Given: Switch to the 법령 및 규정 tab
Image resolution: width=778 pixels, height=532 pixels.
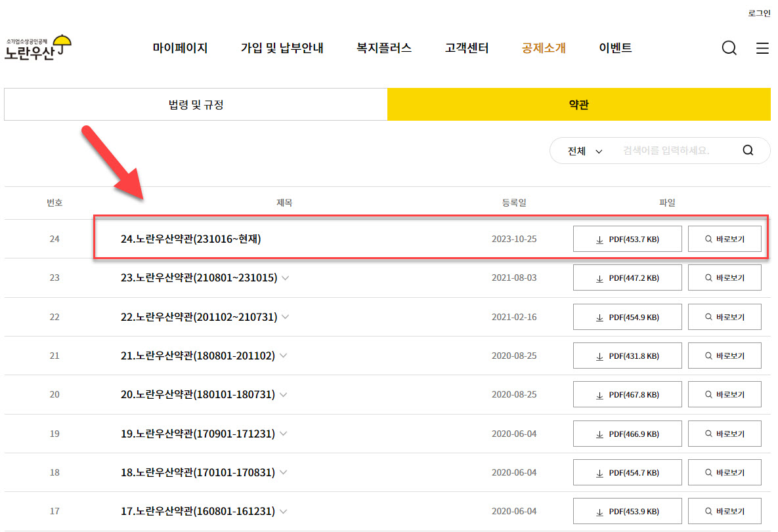Looking at the screenshot, I should pos(196,104).
